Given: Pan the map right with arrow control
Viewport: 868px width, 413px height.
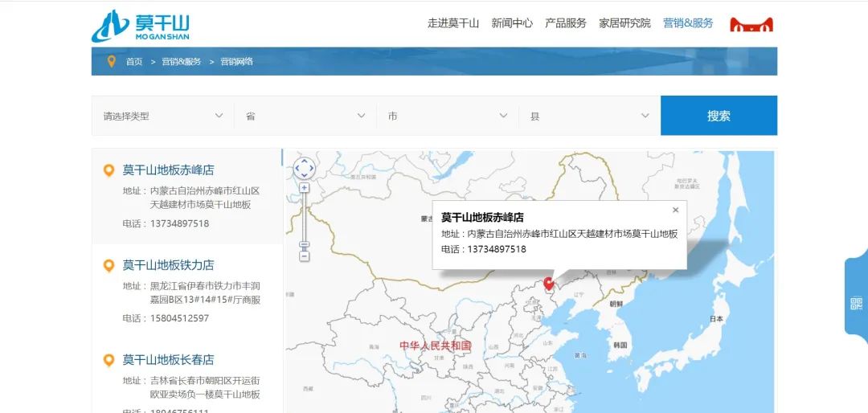Looking at the screenshot, I should (x=312, y=168).
